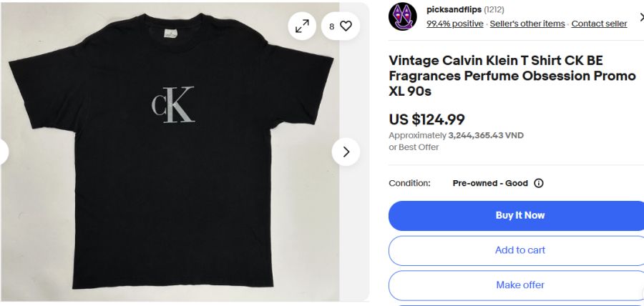The height and width of the screenshot is (306, 644).
Task: Click the approximate VND price text
Action: point(456,135)
